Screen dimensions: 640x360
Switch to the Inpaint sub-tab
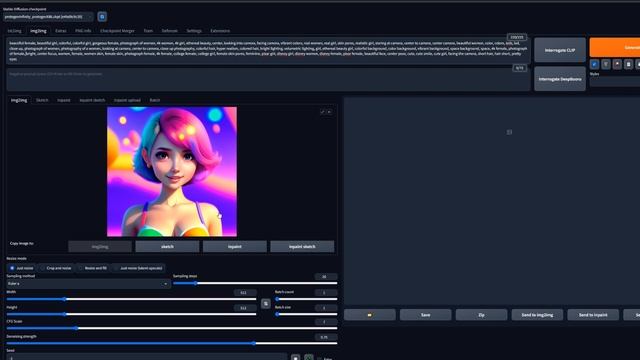point(64,100)
